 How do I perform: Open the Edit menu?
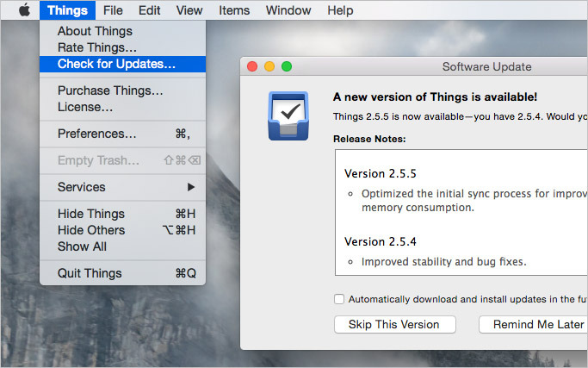point(149,10)
